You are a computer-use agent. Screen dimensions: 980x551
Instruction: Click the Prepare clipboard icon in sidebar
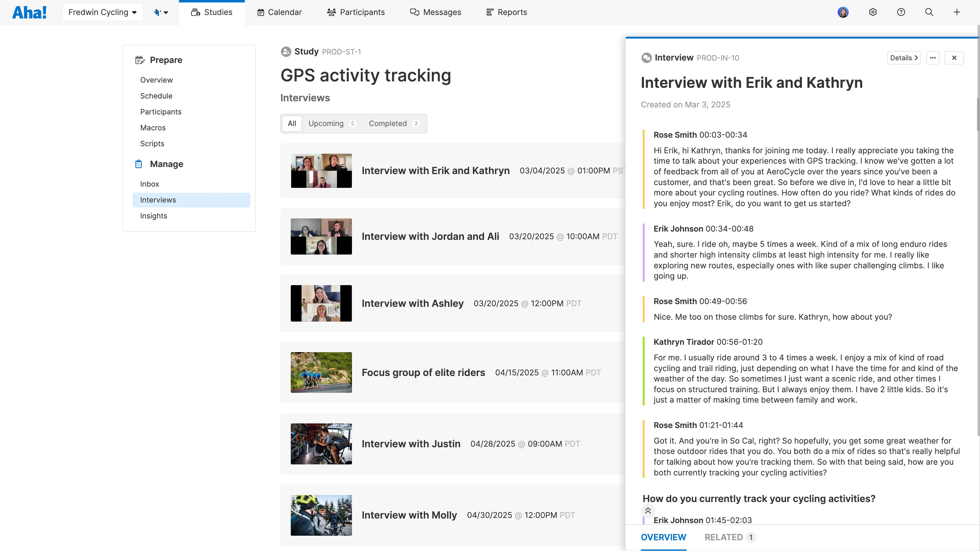(139, 60)
